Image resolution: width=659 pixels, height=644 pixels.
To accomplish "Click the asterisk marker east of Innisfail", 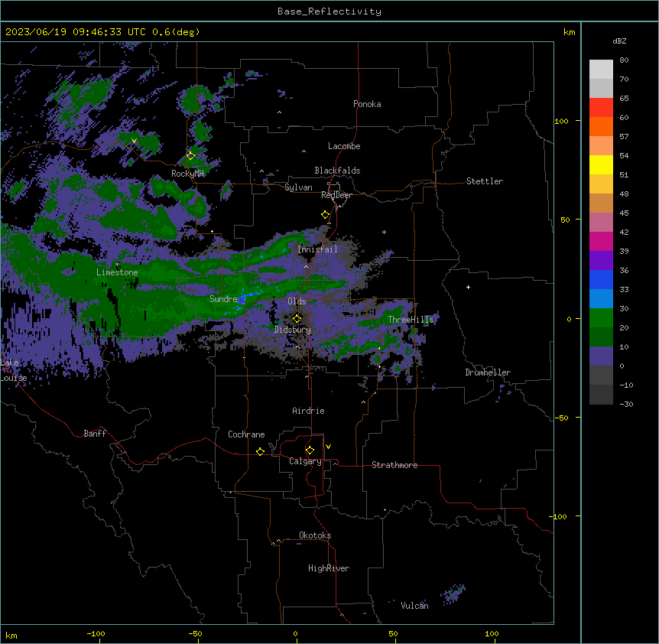I will coord(384,232).
